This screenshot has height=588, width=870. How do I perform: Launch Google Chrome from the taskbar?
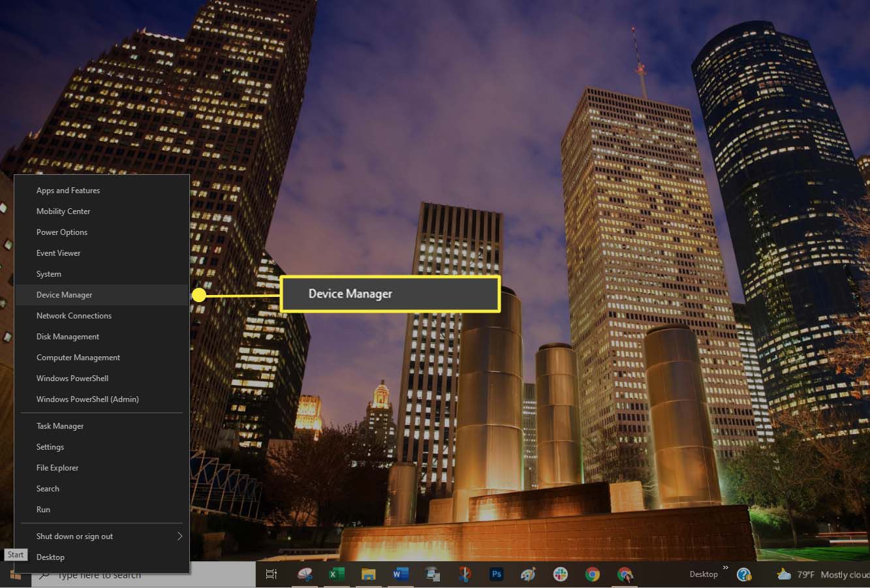[593, 574]
